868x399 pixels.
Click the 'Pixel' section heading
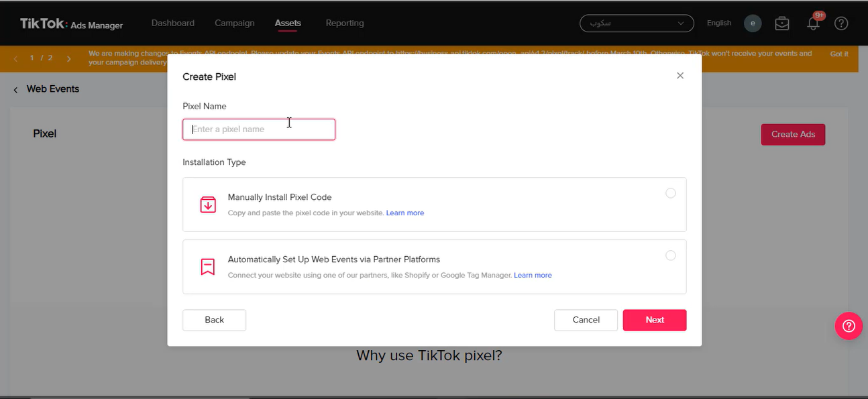pos(45,133)
